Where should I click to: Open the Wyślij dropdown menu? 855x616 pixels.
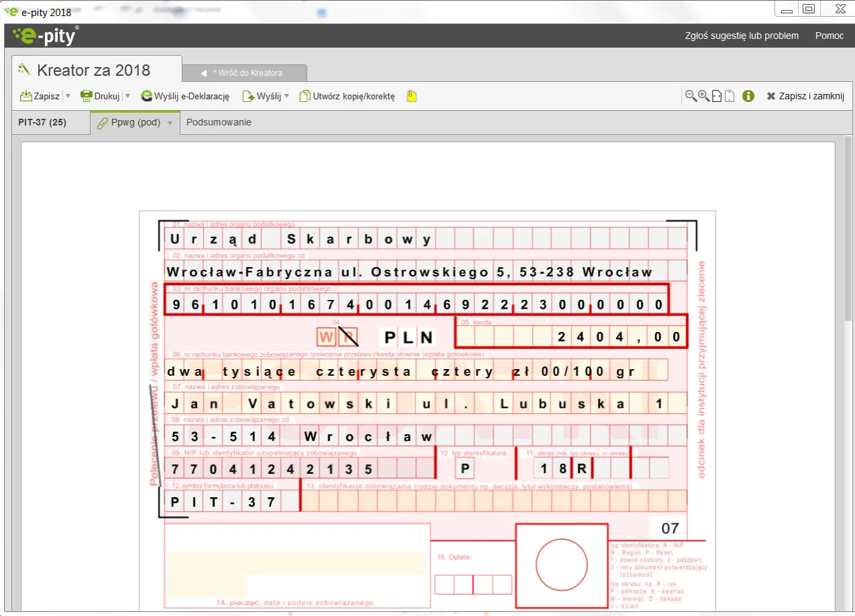(287, 96)
